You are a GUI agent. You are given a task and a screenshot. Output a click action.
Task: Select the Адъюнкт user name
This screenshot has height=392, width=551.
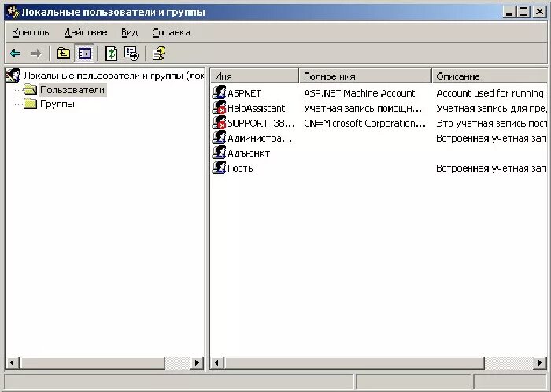pos(249,153)
